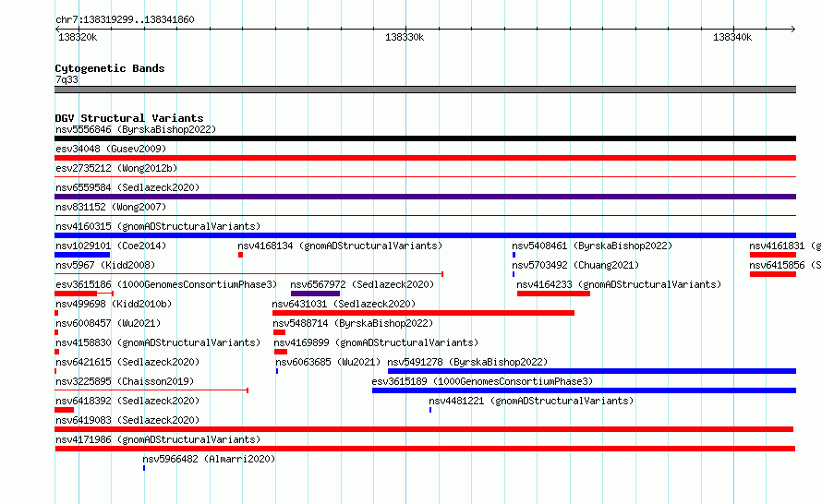
Task: Click the tiny blue nsv4481221 marker
Action: 430,410
